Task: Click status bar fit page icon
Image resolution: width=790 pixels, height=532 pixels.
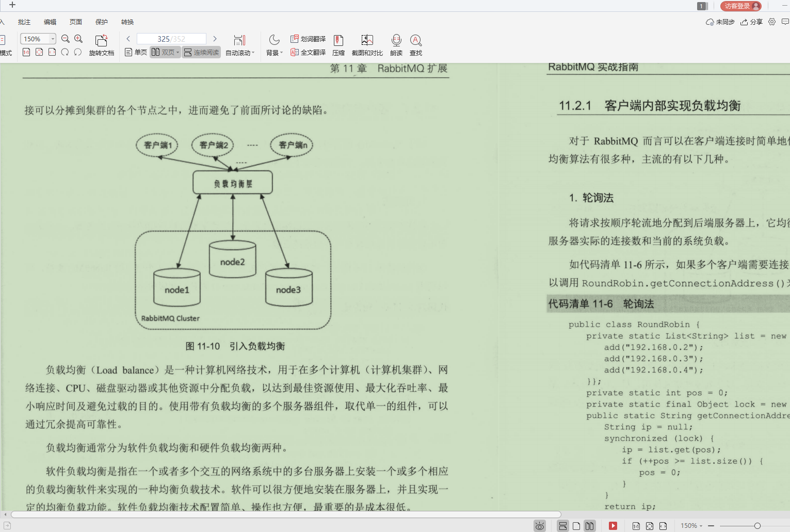Action: [650, 526]
